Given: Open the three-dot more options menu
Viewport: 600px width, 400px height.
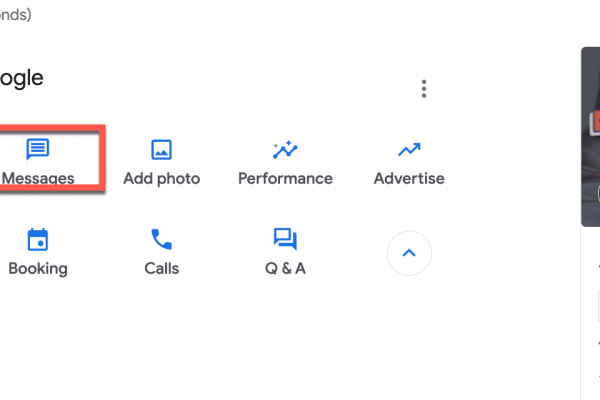Looking at the screenshot, I should [424, 89].
